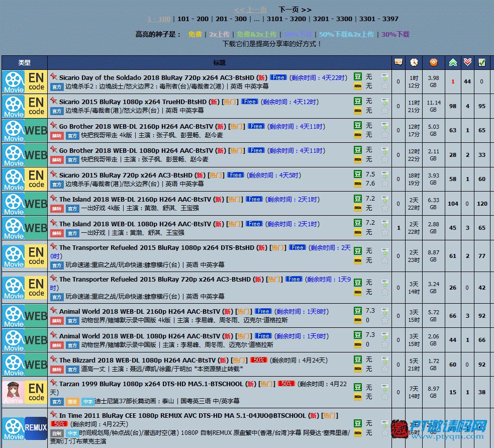Image resolution: width=494 pixels, height=448 pixels.
Task: Open Transporter Refueled 720p AC3 title
Action: pos(155,280)
